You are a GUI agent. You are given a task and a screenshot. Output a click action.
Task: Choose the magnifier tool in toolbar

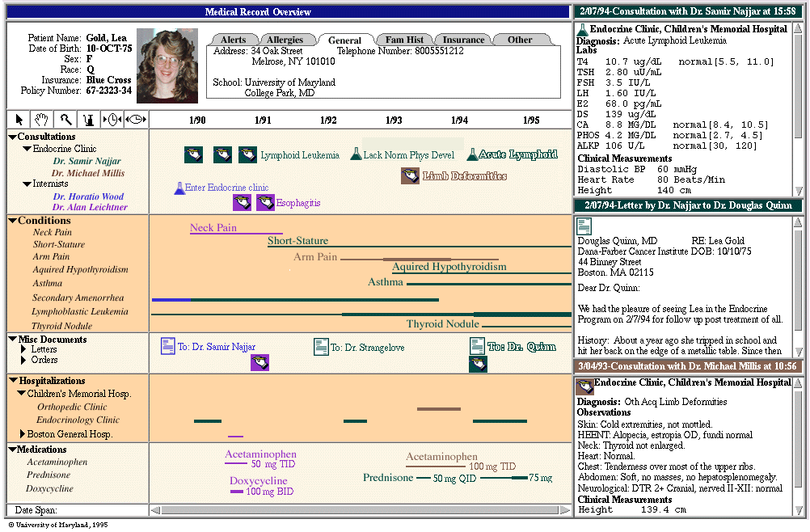65,120
